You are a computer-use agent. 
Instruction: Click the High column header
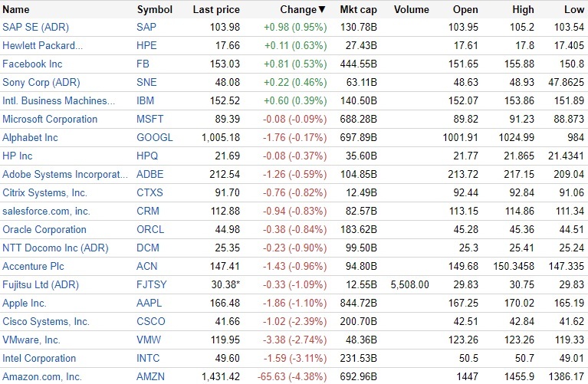click(x=524, y=10)
